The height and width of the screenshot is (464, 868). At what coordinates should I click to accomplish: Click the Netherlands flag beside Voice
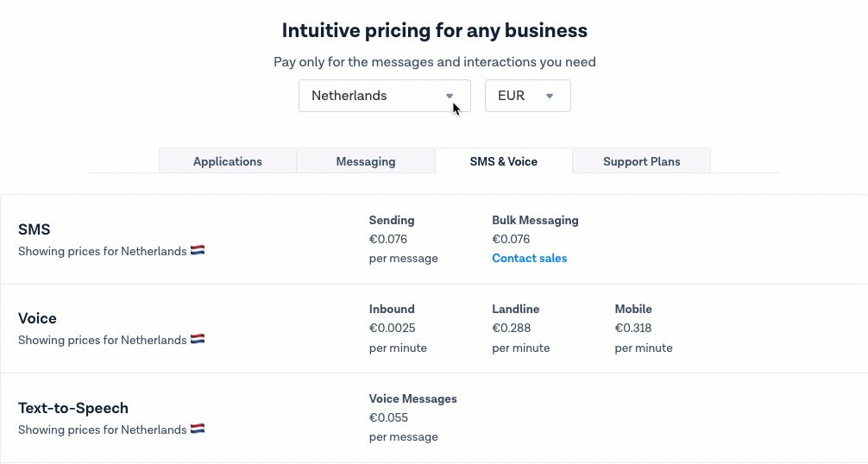[x=198, y=340]
